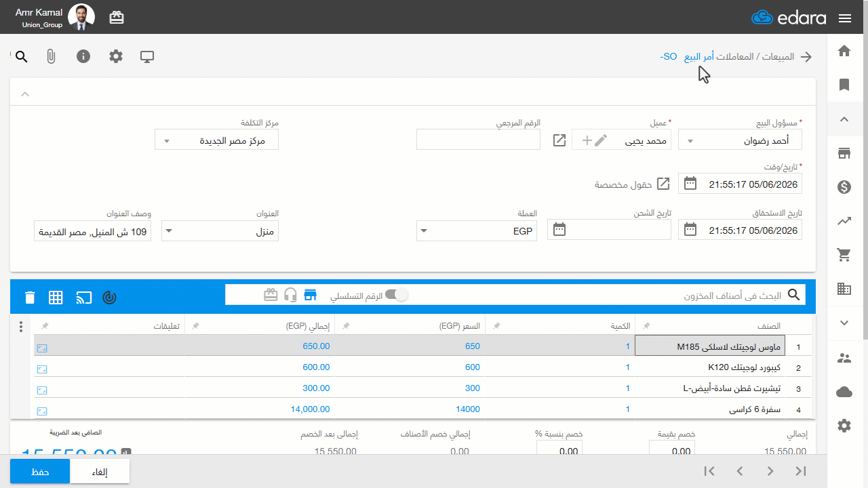Toggle the store filter icon in the search bar
Screen dimensions: 868x488
[x=311, y=295]
